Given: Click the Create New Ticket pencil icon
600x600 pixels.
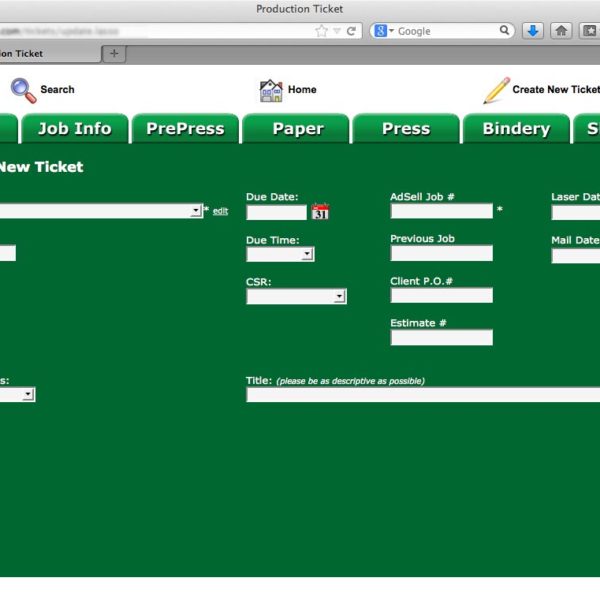Looking at the screenshot, I should tap(497, 90).
